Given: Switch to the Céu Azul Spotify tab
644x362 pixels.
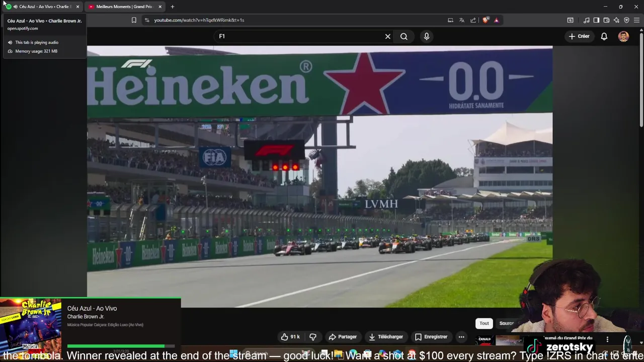Looking at the screenshot, I should pyautogui.click(x=43, y=7).
